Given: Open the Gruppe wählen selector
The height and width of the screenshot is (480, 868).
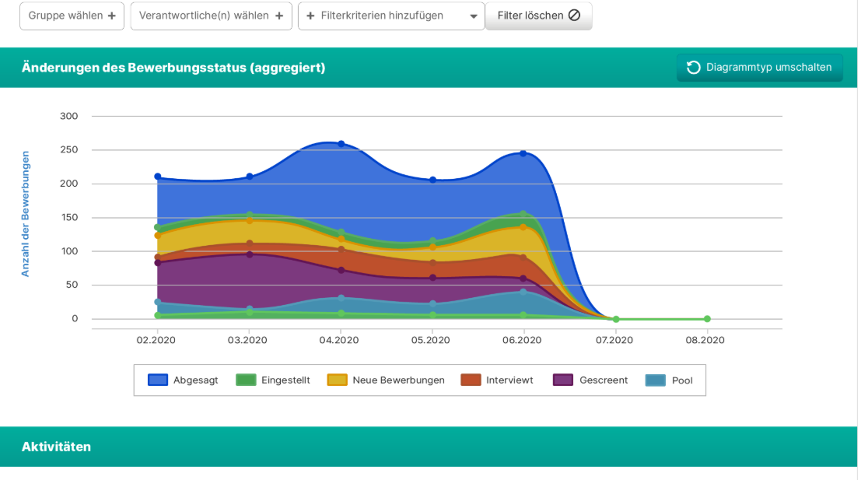Looking at the screenshot, I should (72, 16).
